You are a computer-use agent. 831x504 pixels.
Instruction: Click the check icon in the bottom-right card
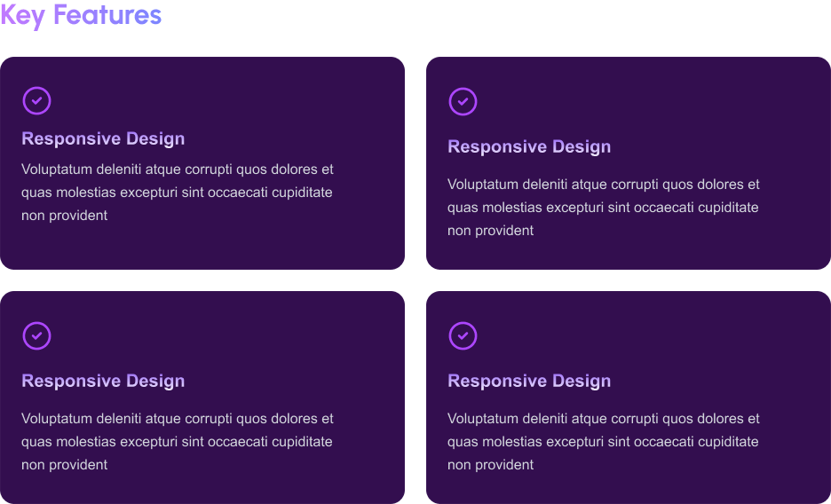[x=463, y=336]
